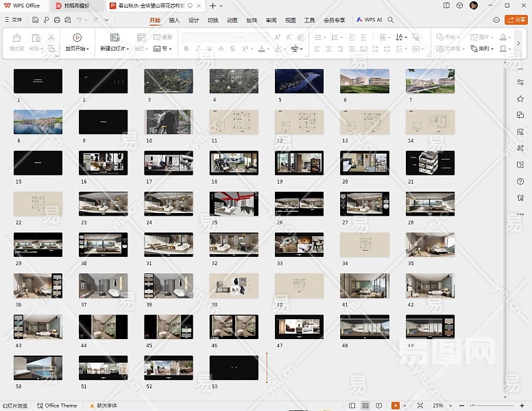The height and width of the screenshot is (411, 532).
Task: Toggle bold formatting
Action: tap(186, 49)
